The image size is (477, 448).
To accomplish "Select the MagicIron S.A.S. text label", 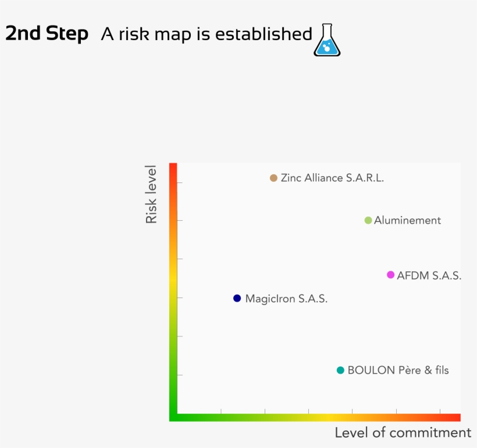I will [x=286, y=299].
